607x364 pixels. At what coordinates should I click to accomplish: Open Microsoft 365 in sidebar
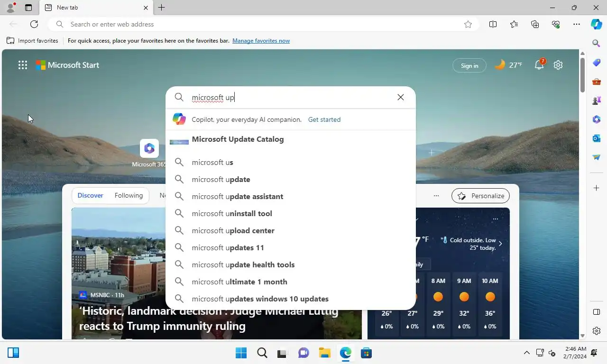point(597,119)
